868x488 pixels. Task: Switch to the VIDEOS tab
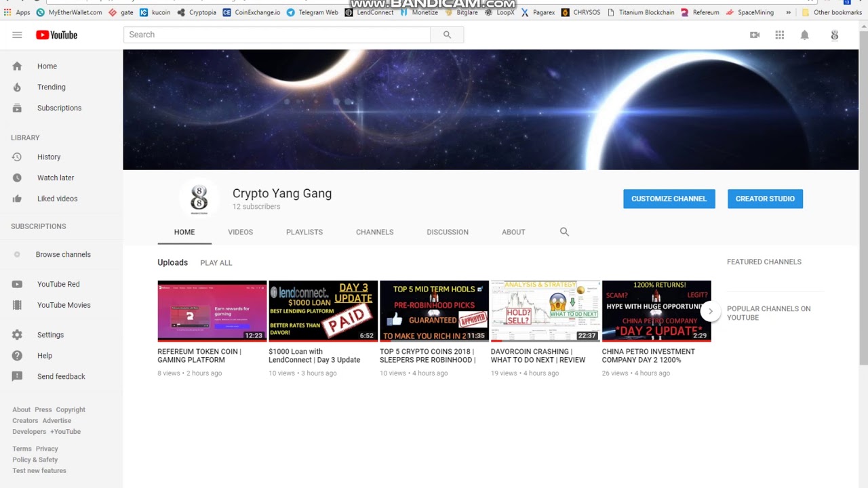click(240, 232)
